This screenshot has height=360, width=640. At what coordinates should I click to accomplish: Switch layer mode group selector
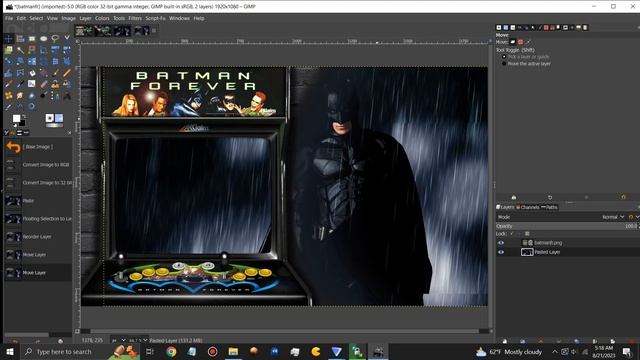click(633, 217)
